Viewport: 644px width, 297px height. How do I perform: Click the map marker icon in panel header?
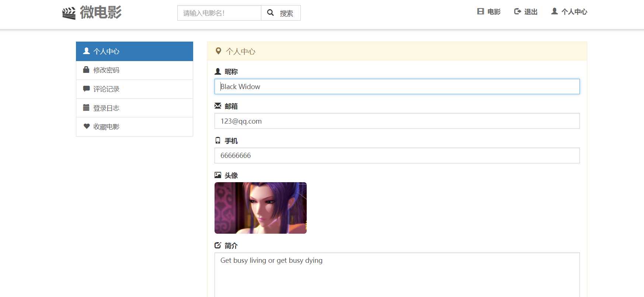click(x=218, y=51)
